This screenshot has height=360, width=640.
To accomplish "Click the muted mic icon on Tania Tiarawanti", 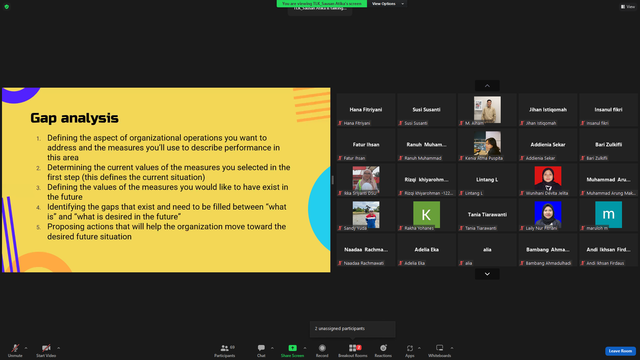I will 461,228.
